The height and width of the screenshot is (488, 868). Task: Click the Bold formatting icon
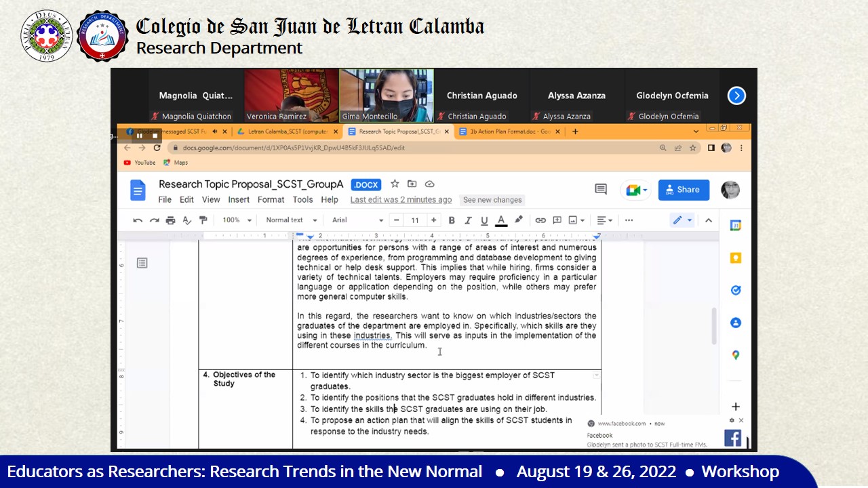[x=452, y=220]
